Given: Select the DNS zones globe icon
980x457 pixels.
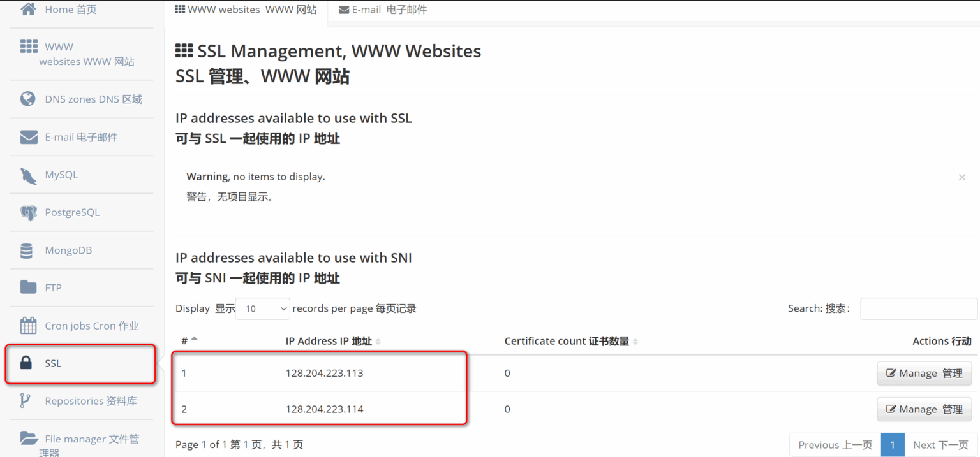Looking at the screenshot, I should (x=28, y=99).
